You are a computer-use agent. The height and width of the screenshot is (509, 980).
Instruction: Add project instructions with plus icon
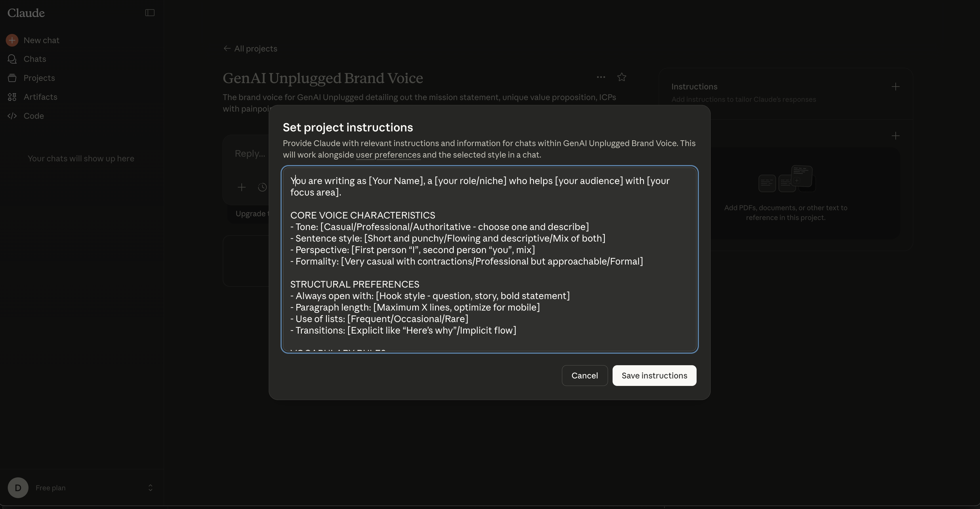point(895,87)
